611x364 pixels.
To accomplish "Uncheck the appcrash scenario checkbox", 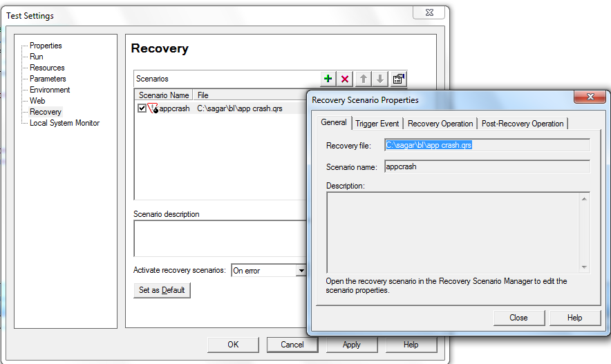I will point(142,108).
